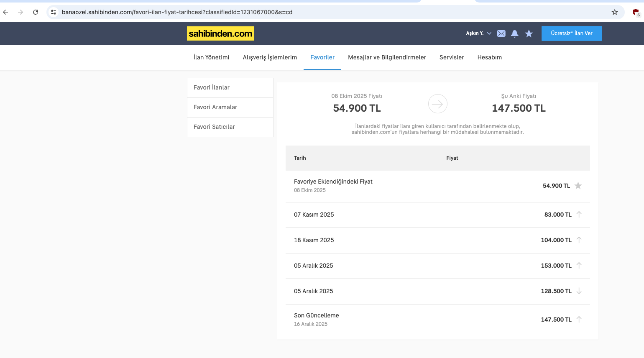The width and height of the screenshot is (644, 358).
Task: Click up arrow beside 83.000 TL
Action: point(579,215)
